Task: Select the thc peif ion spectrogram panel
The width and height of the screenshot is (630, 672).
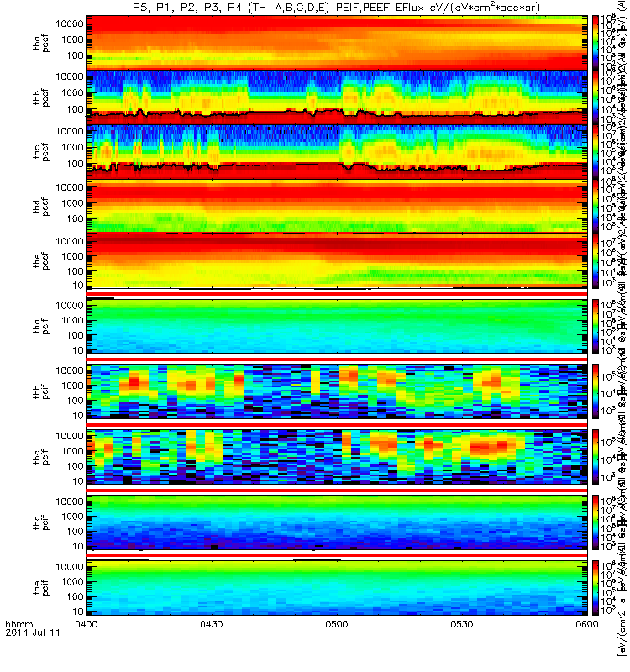Action: (x=337, y=457)
